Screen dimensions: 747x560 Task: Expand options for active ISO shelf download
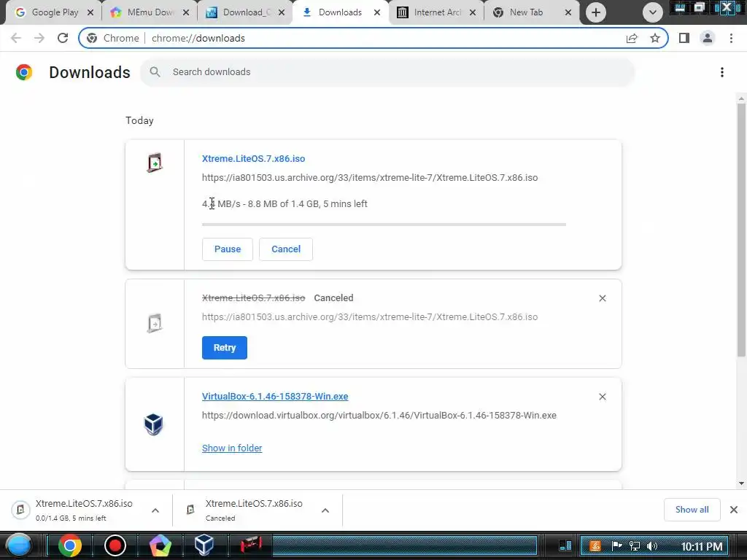(155, 510)
